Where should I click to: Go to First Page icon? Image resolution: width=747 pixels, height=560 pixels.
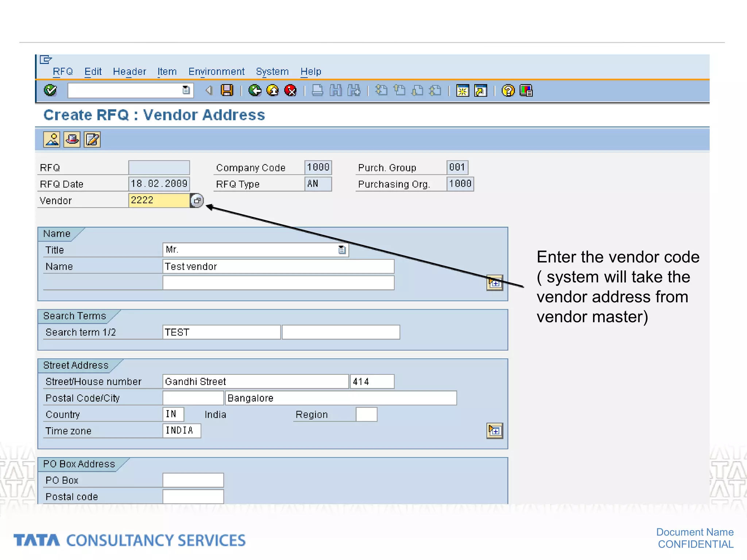click(x=381, y=90)
